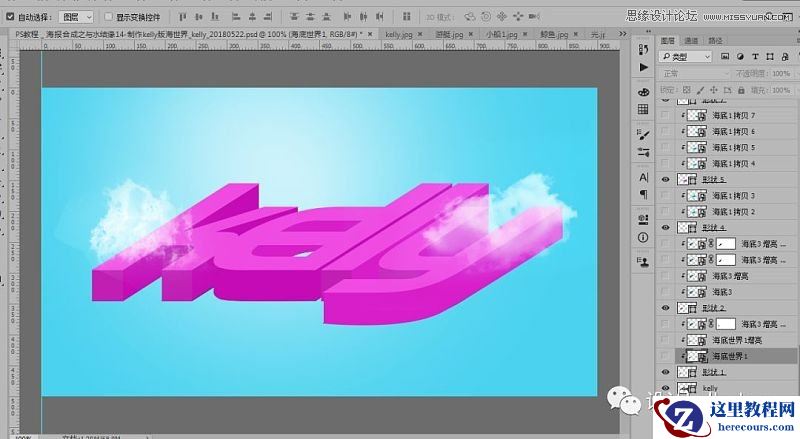Open the 类型 layer filter dropdown

point(686,57)
